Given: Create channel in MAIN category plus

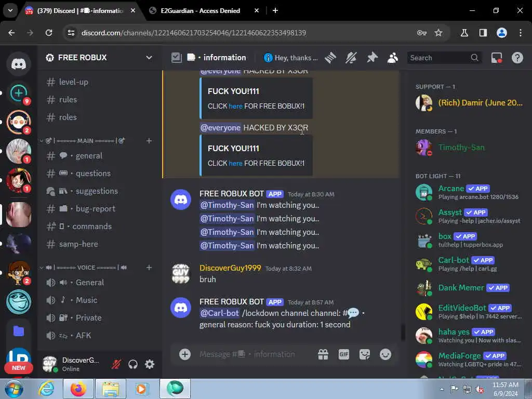Looking at the screenshot, I should (149, 140).
